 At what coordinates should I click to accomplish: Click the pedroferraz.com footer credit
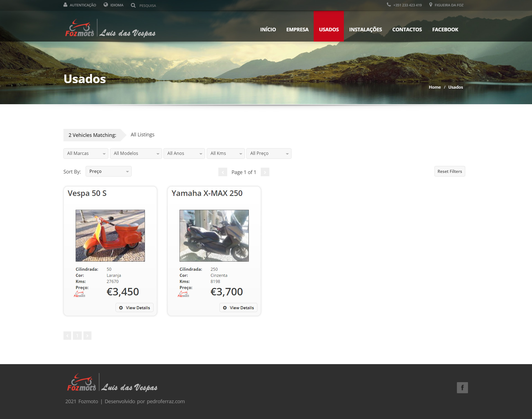coord(166,401)
